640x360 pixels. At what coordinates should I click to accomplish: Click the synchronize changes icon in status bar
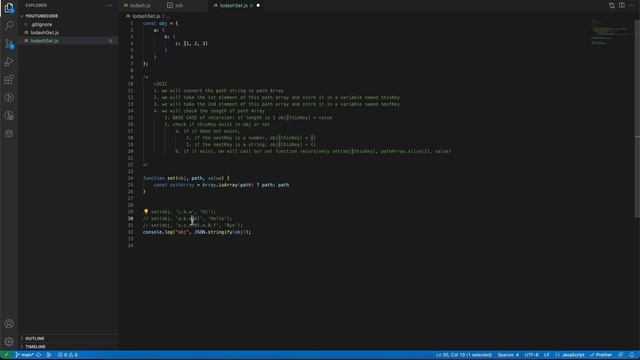click(x=39, y=355)
